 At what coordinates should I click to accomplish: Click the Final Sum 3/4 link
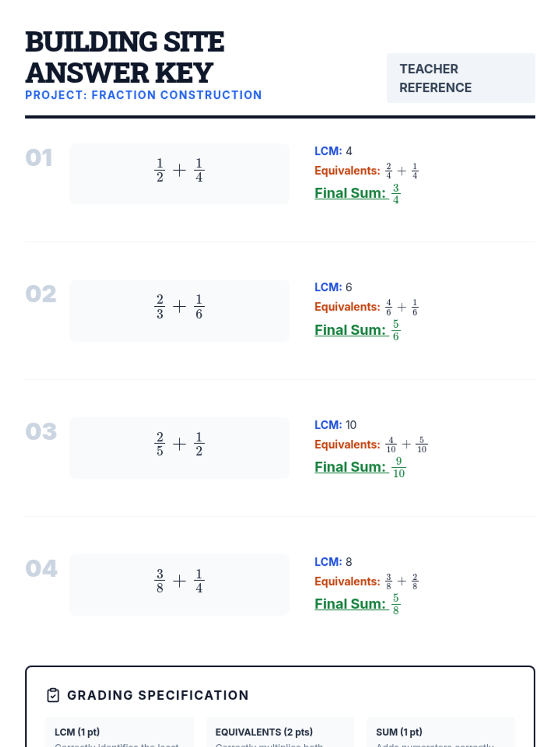click(x=357, y=193)
